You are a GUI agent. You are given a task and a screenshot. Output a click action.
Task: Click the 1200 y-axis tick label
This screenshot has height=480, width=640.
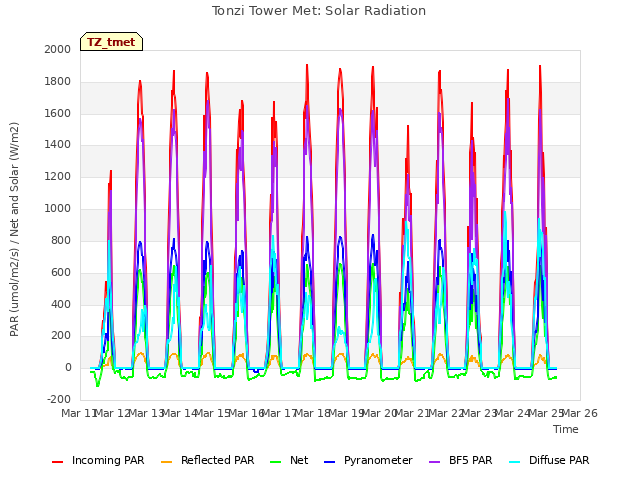[58, 177]
